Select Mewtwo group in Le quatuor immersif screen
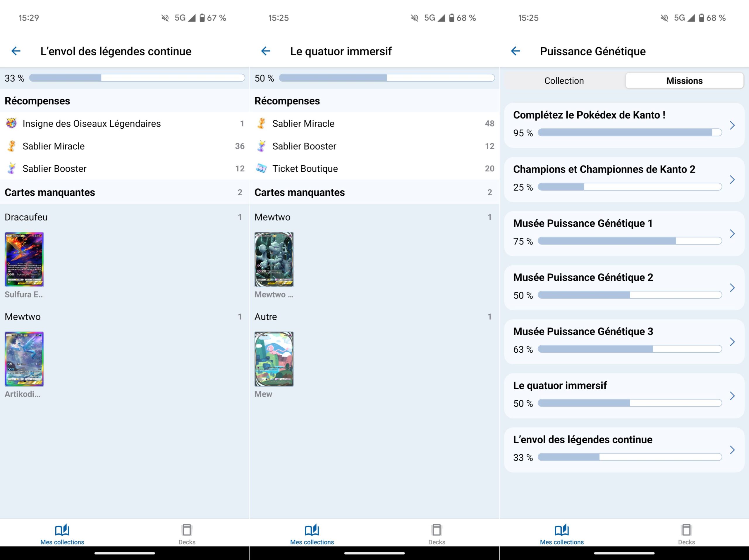 (x=374, y=217)
